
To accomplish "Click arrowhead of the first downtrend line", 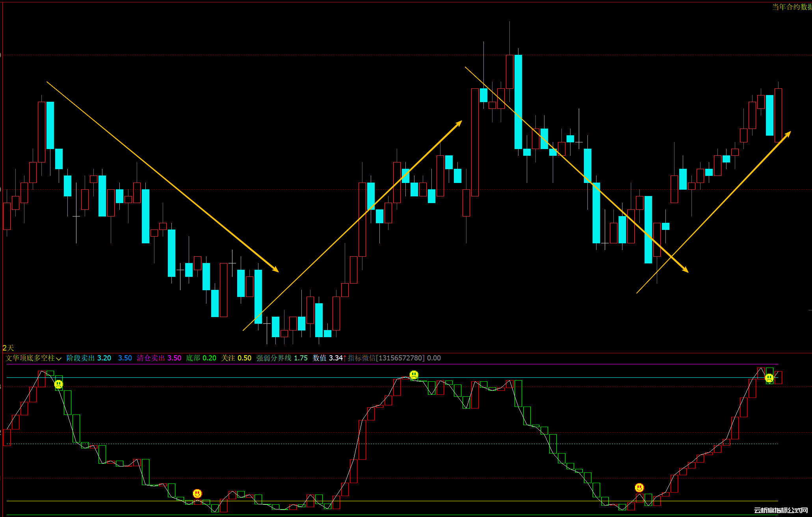I will click(x=276, y=270).
